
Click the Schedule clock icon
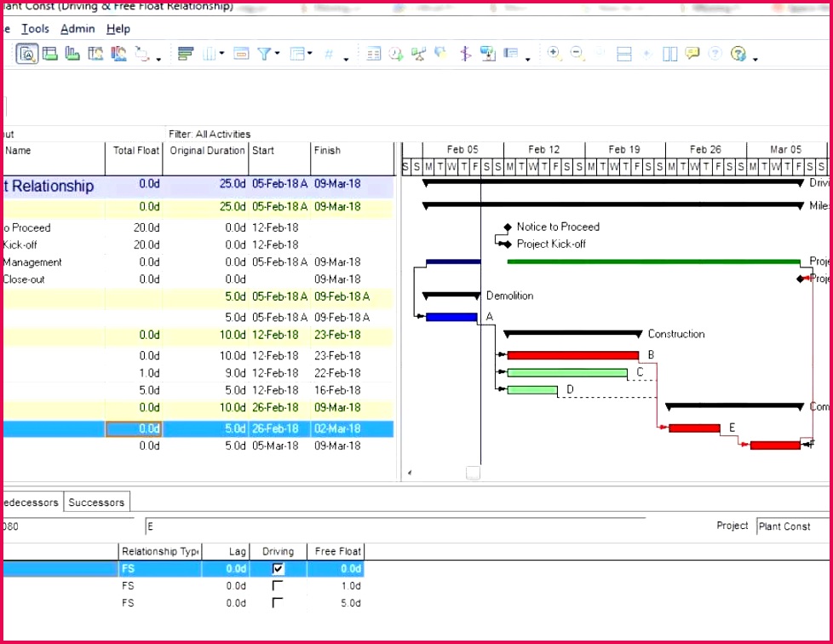point(396,55)
